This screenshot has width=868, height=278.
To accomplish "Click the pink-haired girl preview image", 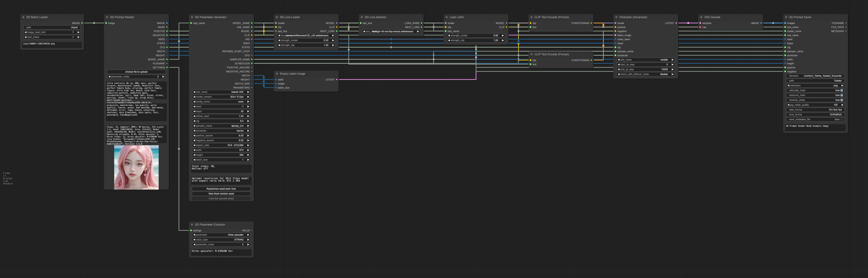I will [136, 167].
